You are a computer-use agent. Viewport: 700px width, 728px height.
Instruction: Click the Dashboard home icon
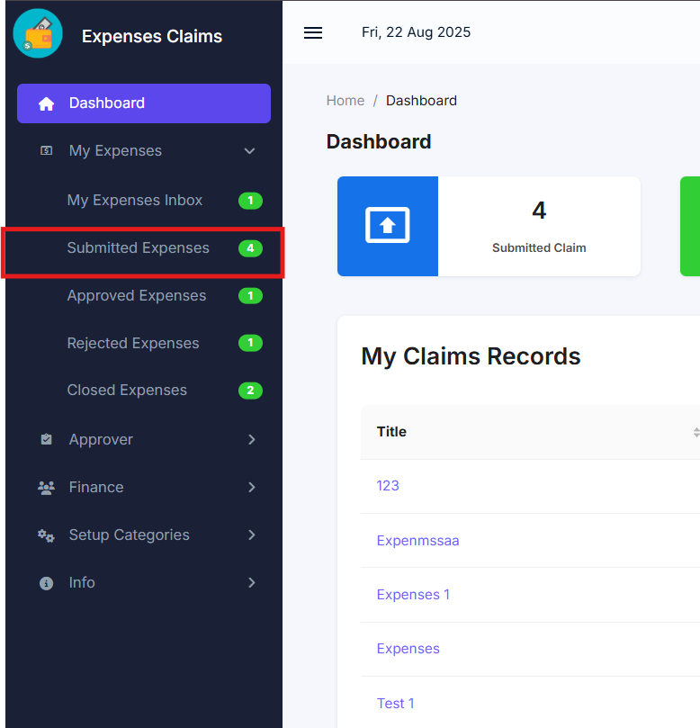[x=46, y=103]
